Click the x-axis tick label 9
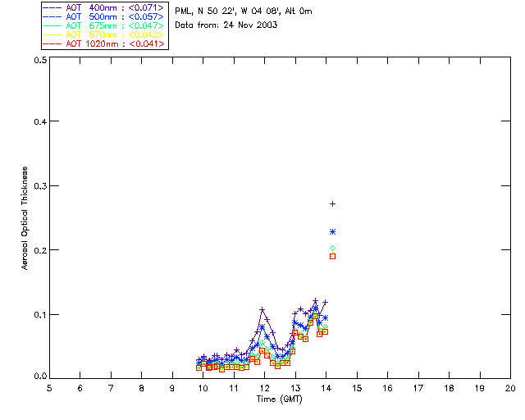The image size is (525, 420). pyautogui.click(x=172, y=388)
